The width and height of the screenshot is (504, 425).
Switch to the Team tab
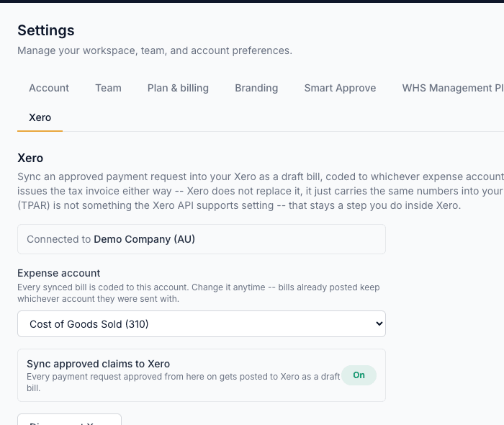point(108,88)
